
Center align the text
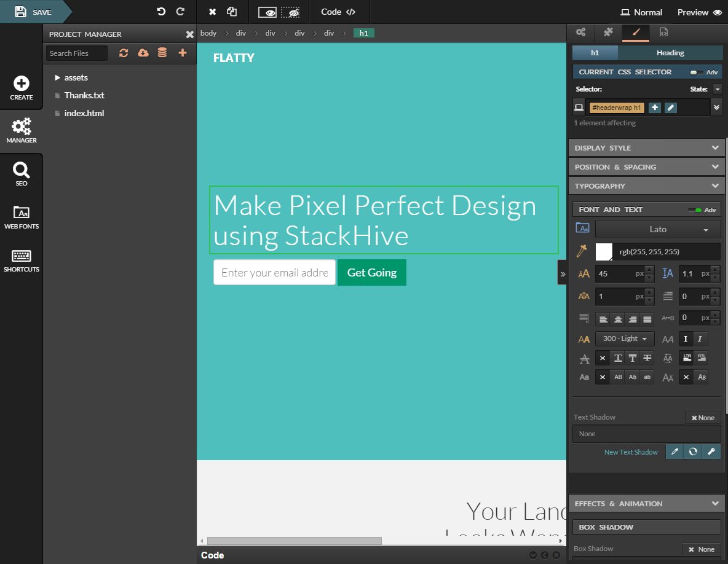click(x=618, y=319)
